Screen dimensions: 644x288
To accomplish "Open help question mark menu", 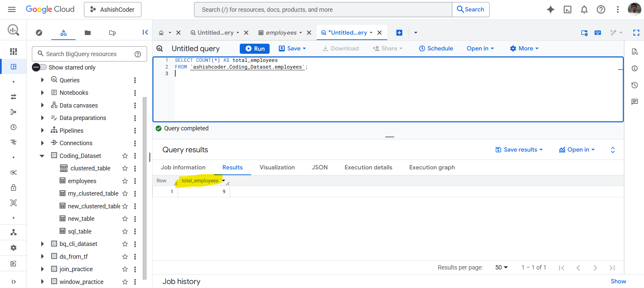I will (601, 9).
